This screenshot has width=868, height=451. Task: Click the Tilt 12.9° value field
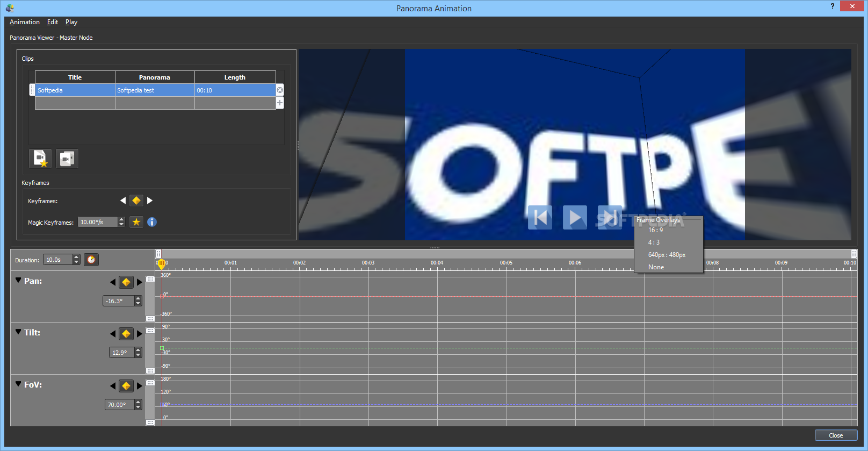coord(122,353)
